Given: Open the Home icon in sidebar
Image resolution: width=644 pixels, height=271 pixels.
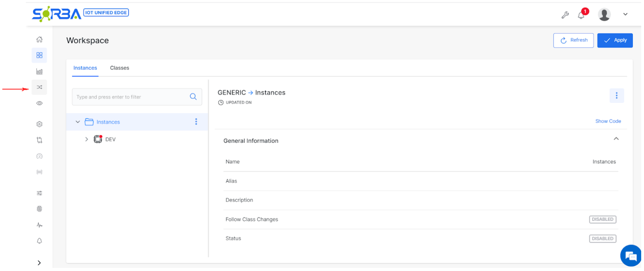Looking at the screenshot, I should [x=39, y=39].
